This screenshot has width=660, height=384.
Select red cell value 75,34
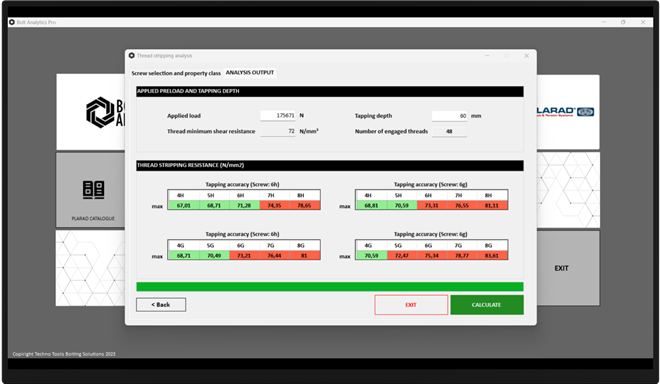432,256
